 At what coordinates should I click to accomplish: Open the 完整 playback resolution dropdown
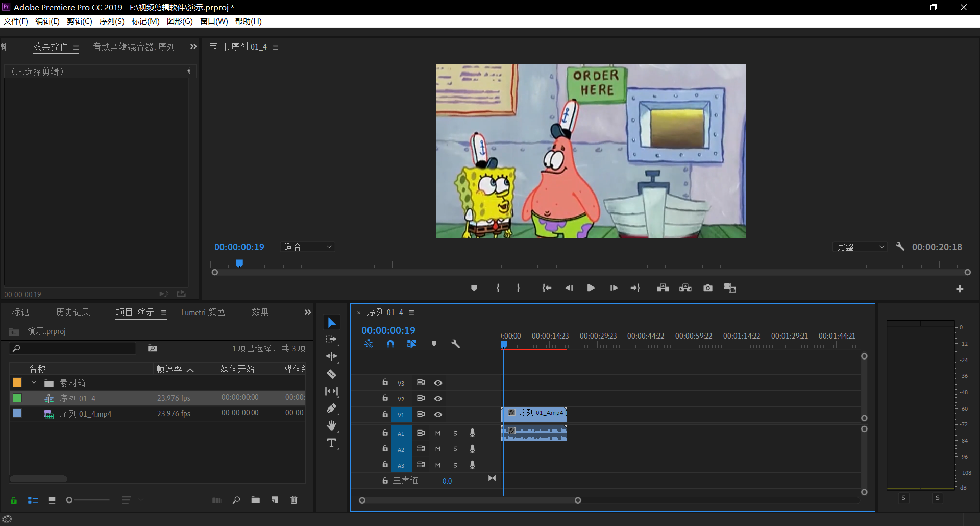[x=860, y=247]
